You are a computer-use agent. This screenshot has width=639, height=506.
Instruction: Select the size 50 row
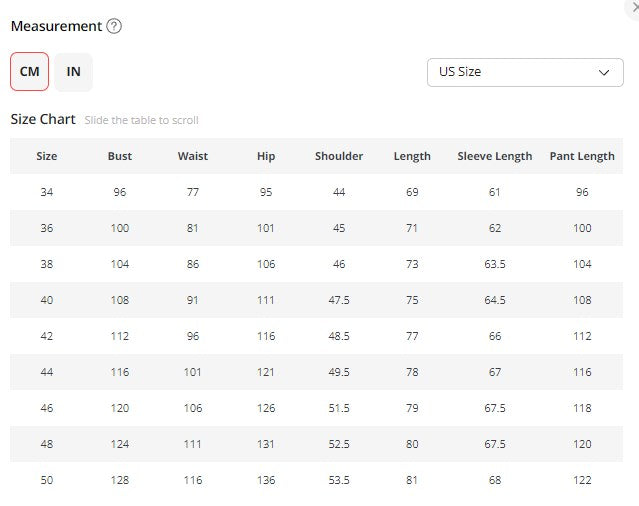pyautogui.click(x=47, y=480)
